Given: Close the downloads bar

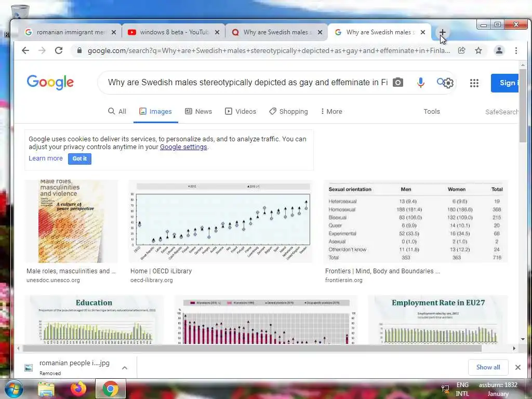Looking at the screenshot, I should 518,367.
